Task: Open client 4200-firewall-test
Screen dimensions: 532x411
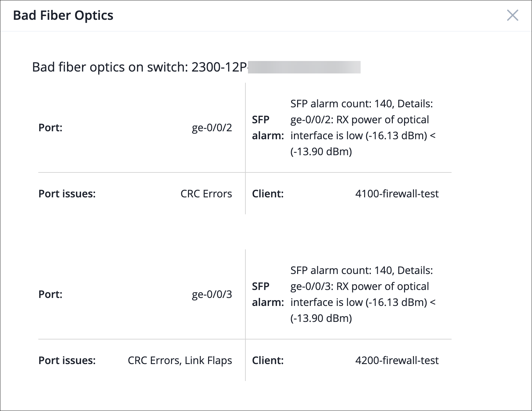Action: tap(397, 361)
